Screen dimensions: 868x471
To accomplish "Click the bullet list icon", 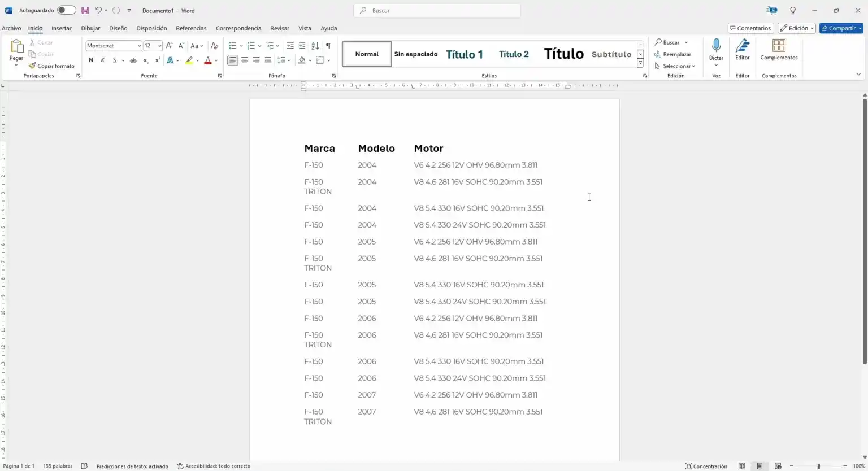I will (232, 46).
